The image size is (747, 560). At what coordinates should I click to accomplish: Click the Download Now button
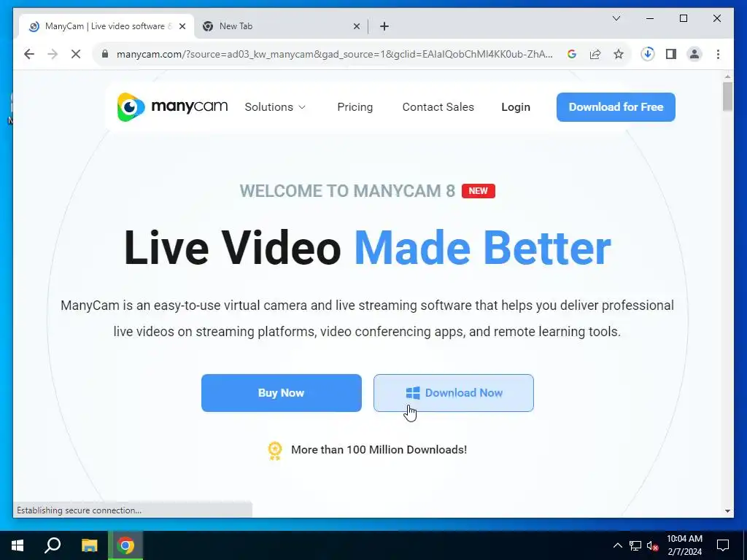pos(453,393)
